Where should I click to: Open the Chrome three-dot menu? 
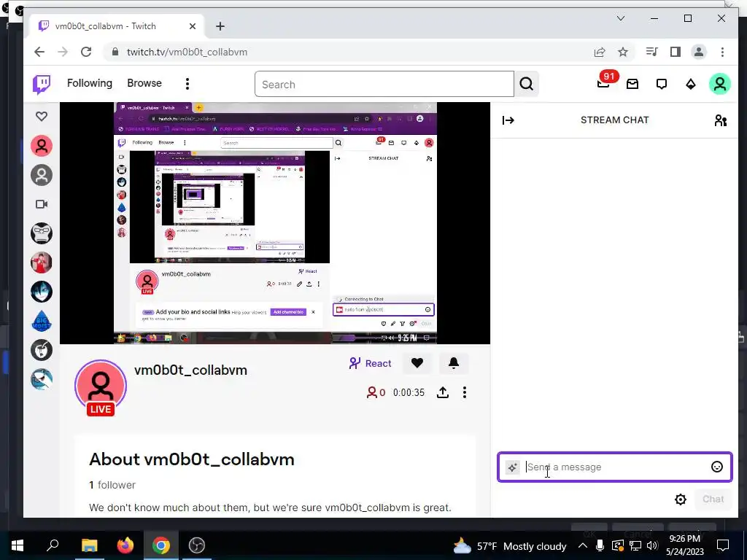point(723,52)
